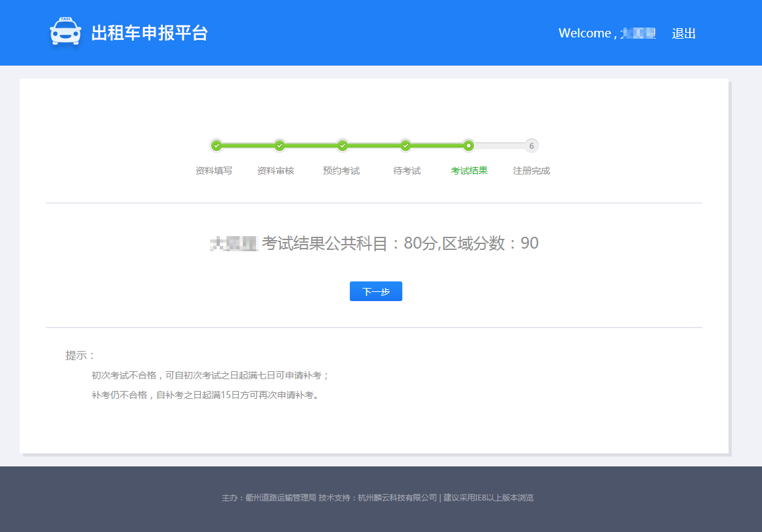The width and height of the screenshot is (762, 532).
Task: Click the blurred username after Welcome
Action: point(639,33)
